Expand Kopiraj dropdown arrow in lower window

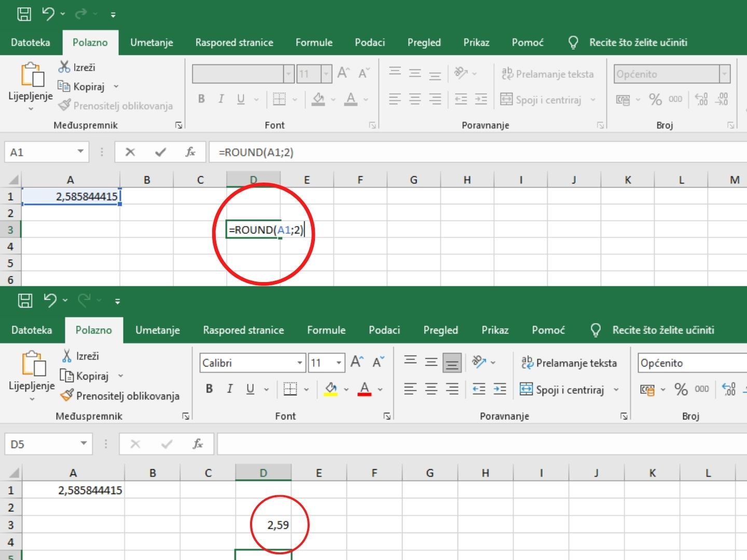(x=120, y=376)
